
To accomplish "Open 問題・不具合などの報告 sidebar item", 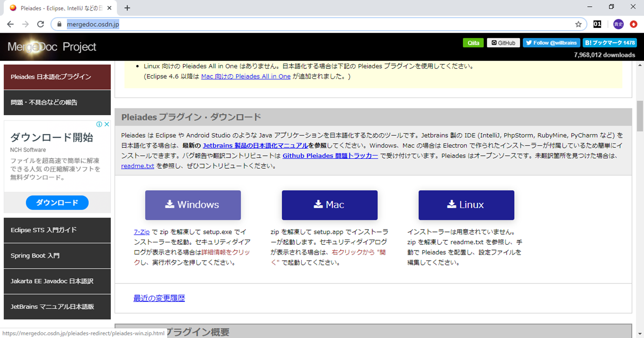I will pyautogui.click(x=57, y=102).
